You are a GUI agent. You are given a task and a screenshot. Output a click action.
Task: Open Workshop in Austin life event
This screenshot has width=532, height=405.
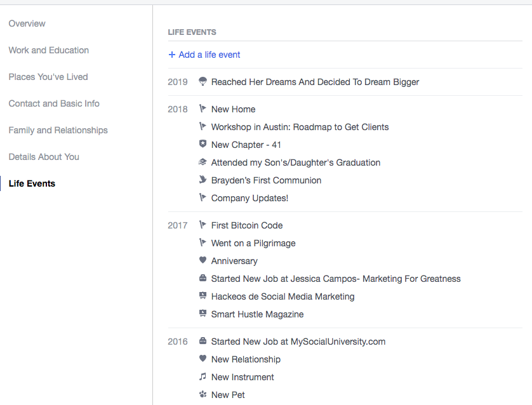pyautogui.click(x=300, y=127)
